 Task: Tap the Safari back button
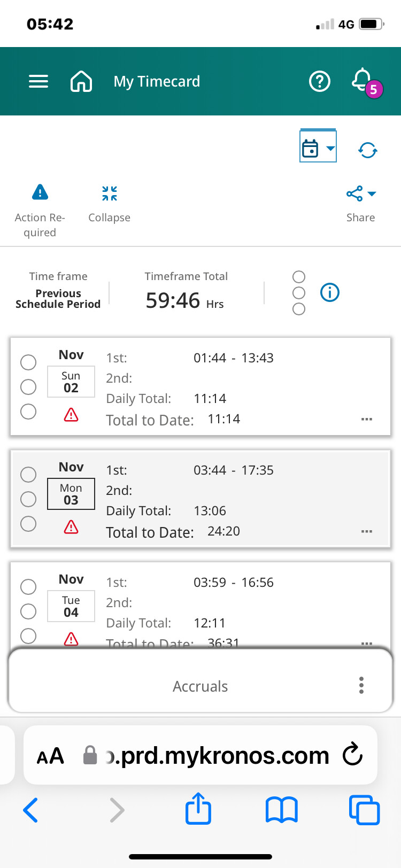pyautogui.click(x=31, y=810)
